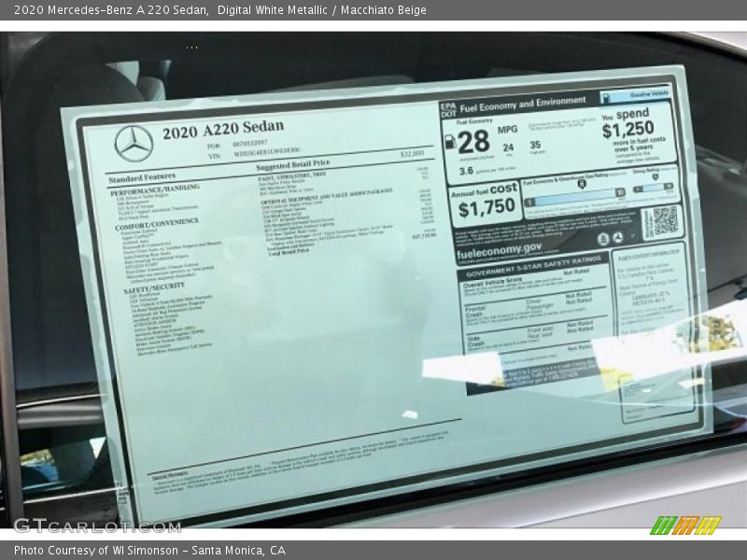The width and height of the screenshot is (747, 560).
Task: Open the fueleconomy.gov link on the label
Action: coord(500,250)
